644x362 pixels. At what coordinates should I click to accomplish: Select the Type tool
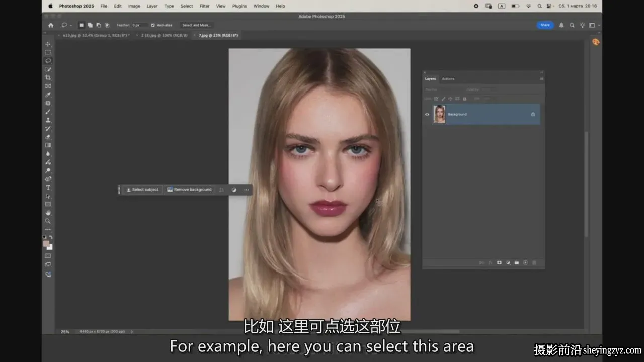click(x=48, y=188)
